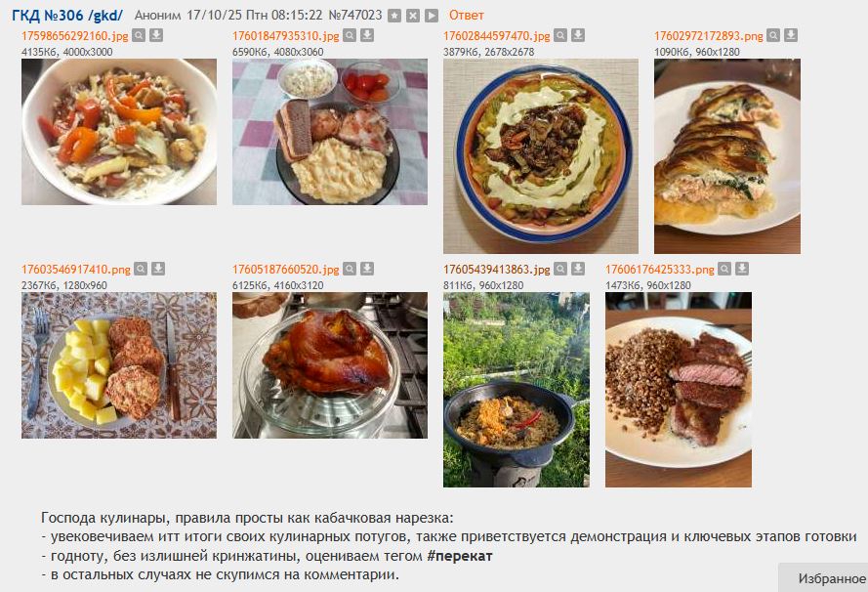Click the star favorite icon in post header
Screen dimensions: 868x592
[394, 16]
